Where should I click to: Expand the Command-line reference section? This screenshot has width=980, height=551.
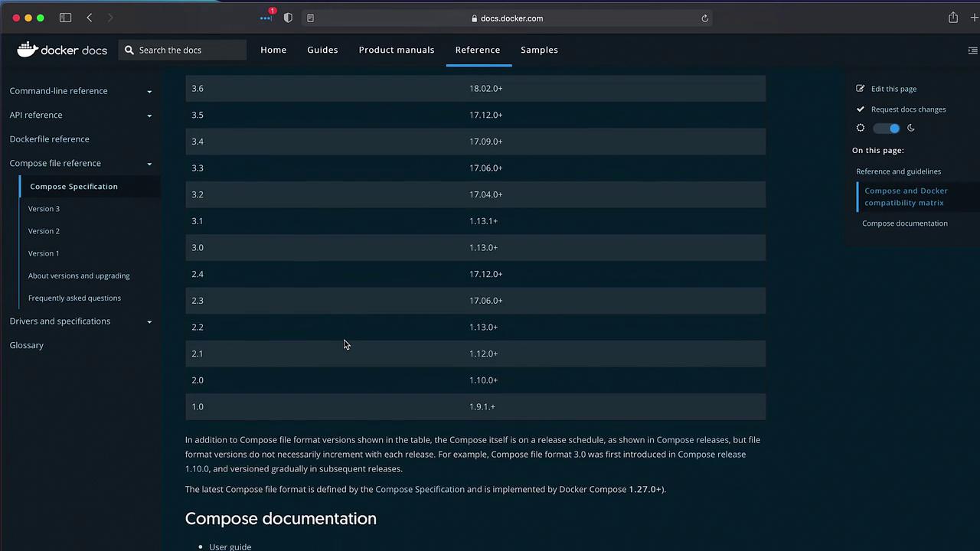click(149, 91)
